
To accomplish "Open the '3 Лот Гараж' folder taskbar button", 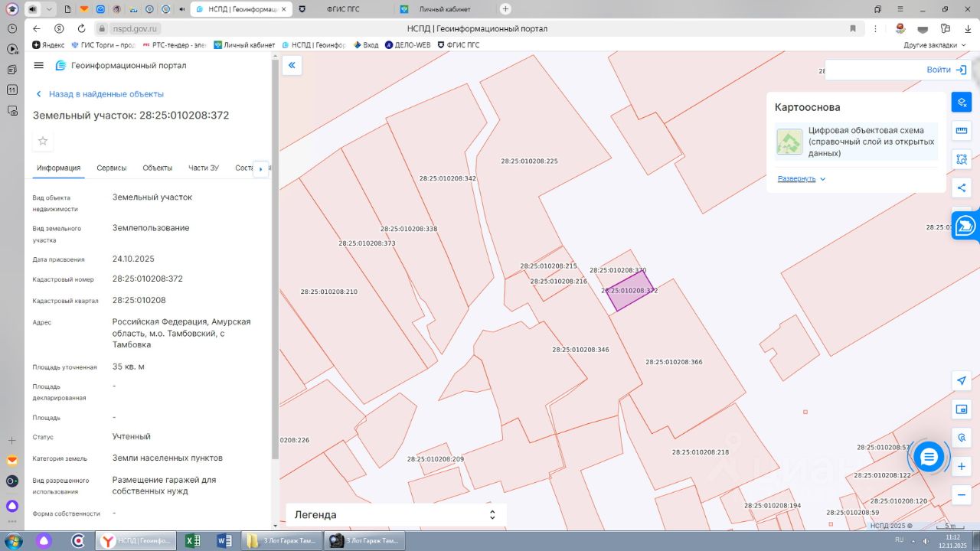I will (281, 541).
